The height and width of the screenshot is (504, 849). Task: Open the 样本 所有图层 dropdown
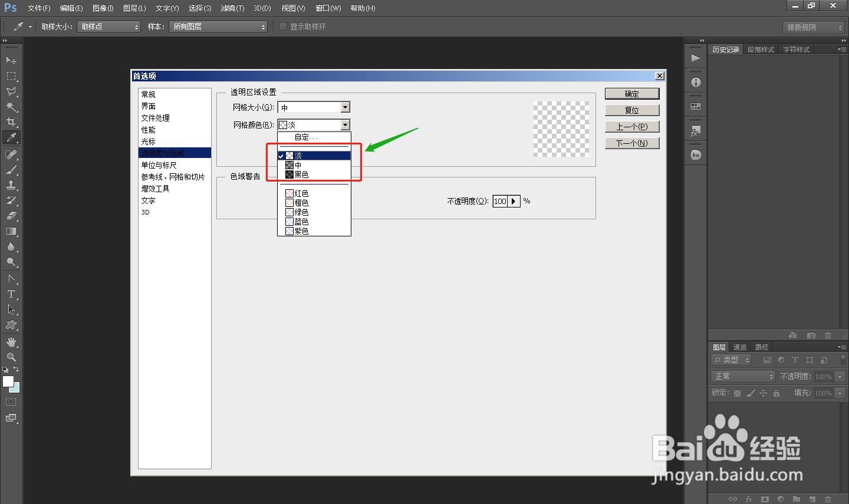(218, 27)
